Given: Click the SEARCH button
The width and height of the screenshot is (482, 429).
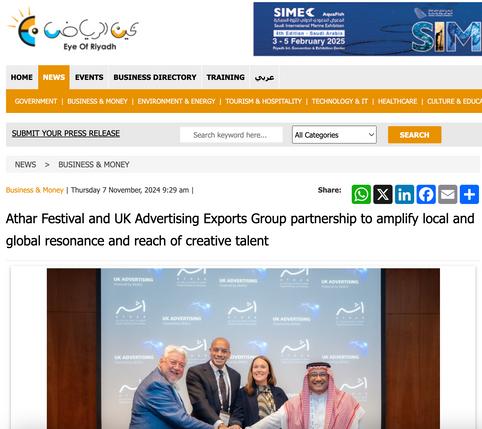Looking at the screenshot, I should click(x=415, y=135).
